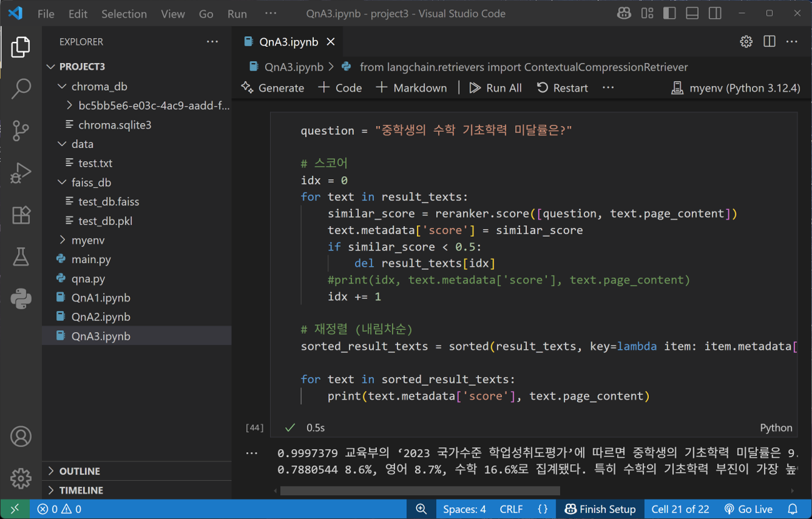The height and width of the screenshot is (519, 812).
Task: Open the Python extension view
Action: tap(21, 299)
